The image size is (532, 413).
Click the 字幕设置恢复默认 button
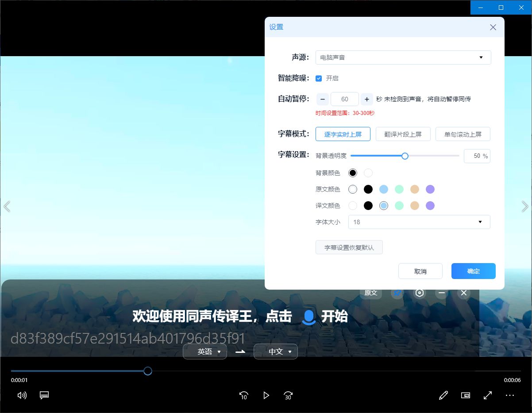point(349,248)
